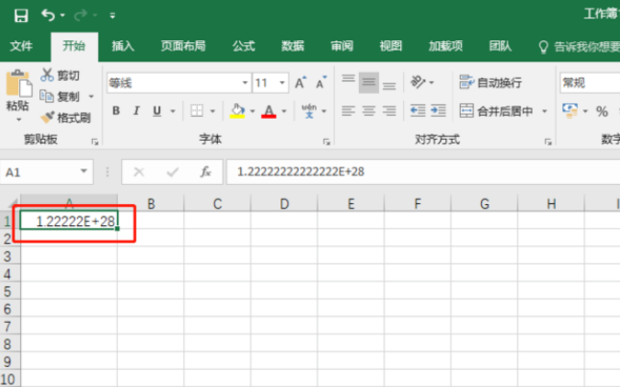Image resolution: width=620 pixels, height=387 pixels.
Task: Switch to the 插入 ribbon tab
Action: click(123, 46)
